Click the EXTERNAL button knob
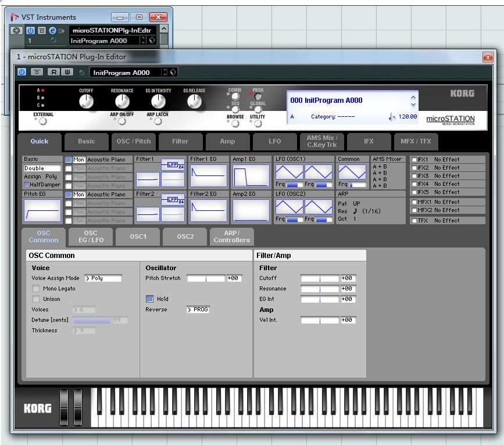 pyautogui.click(x=43, y=121)
